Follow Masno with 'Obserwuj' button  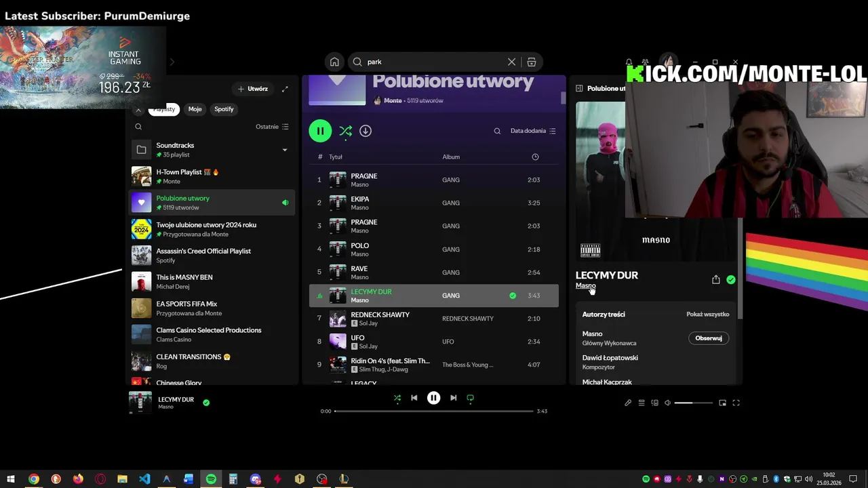click(709, 338)
